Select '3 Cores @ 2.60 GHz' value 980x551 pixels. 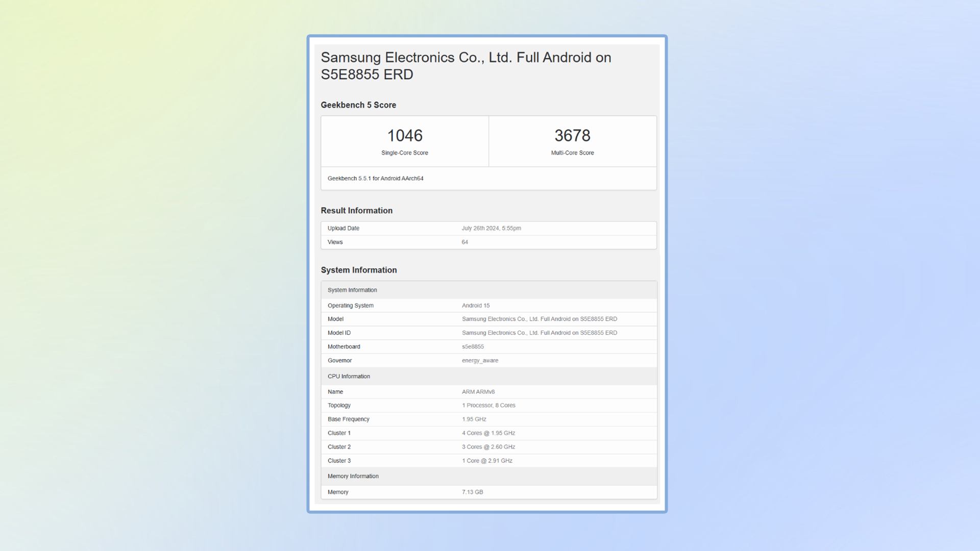click(488, 447)
